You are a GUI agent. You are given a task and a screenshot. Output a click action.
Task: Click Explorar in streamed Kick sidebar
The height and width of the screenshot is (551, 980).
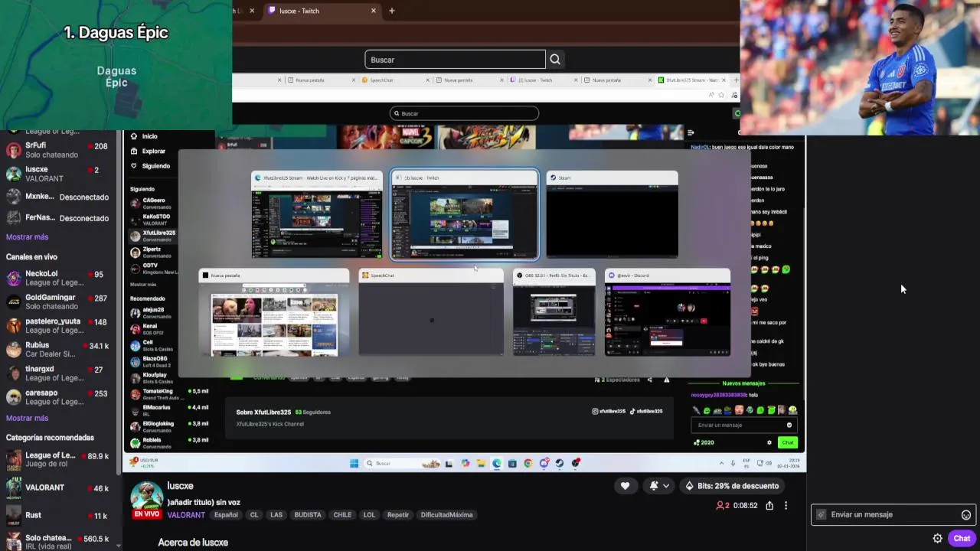[x=148, y=151]
